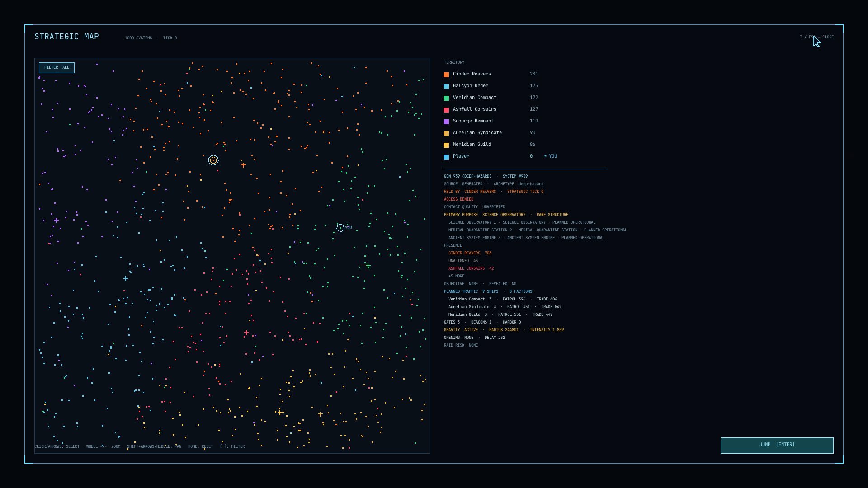This screenshot has height=488, width=868.
Task: Toggle the FILTER ALL button
Action: (57, 68)
